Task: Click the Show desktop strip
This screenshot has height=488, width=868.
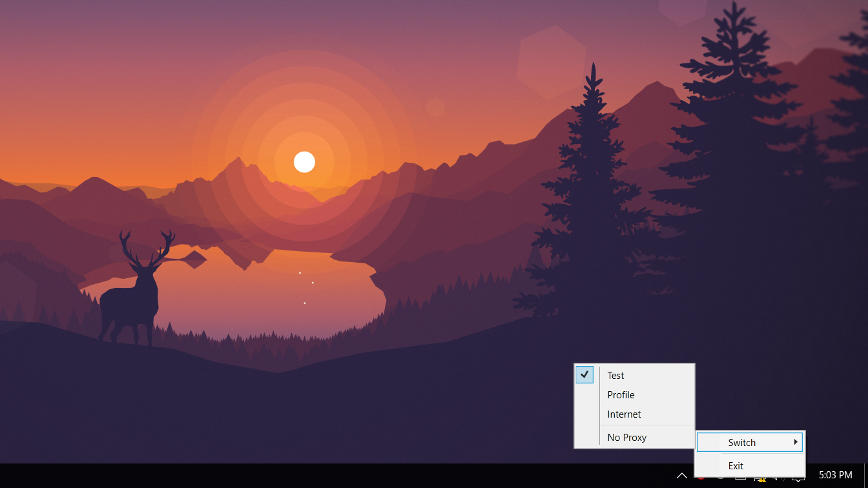Action: click(865, 476)
